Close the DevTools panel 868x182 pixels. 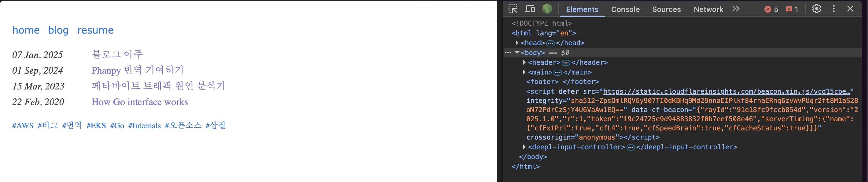pos(850,9)
